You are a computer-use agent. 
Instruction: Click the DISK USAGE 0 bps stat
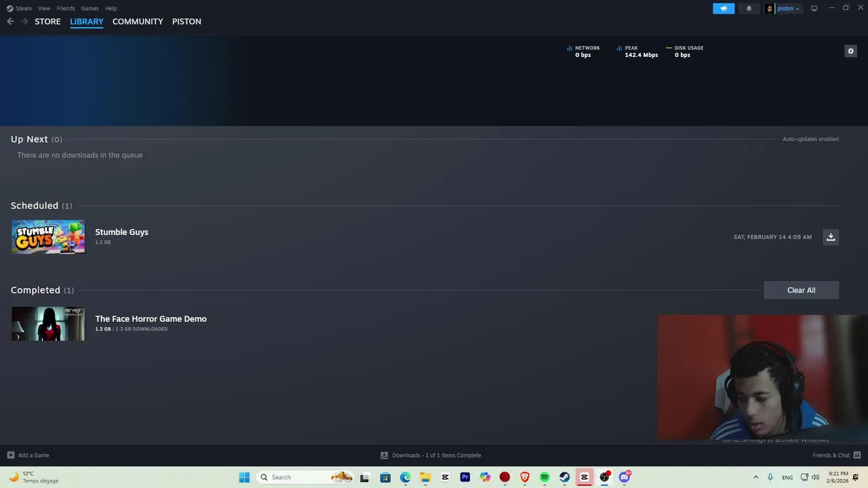(x=684, y=52)
